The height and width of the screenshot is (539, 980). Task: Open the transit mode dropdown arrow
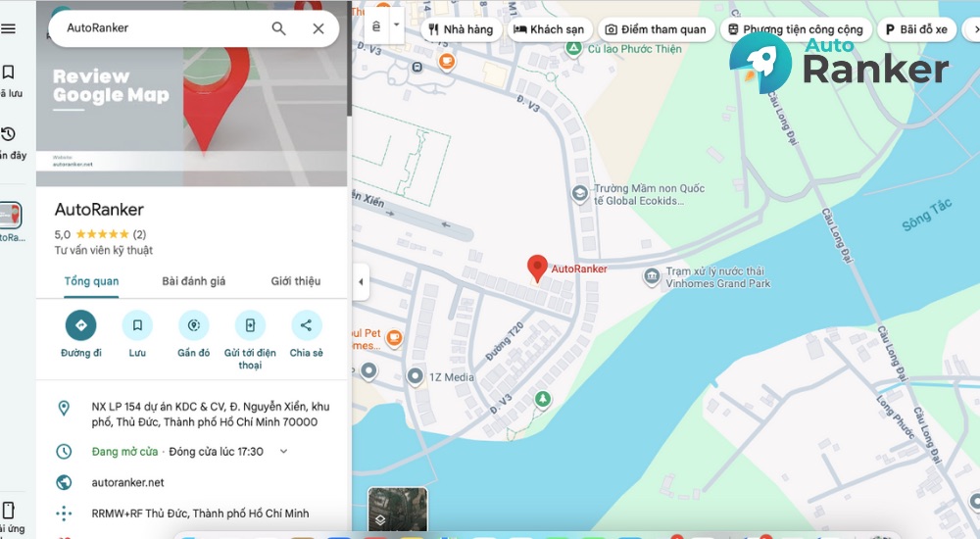[x=396, y=25]
